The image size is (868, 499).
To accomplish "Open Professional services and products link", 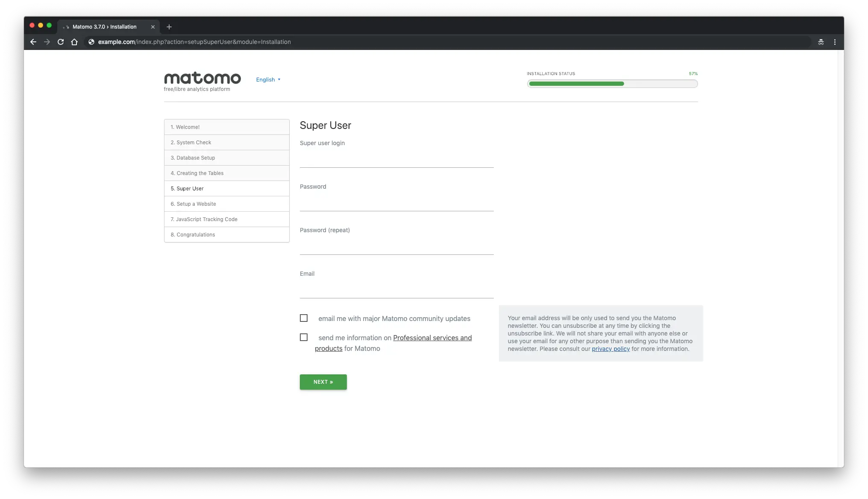I will pyautogui.click(x=432, y=338).
